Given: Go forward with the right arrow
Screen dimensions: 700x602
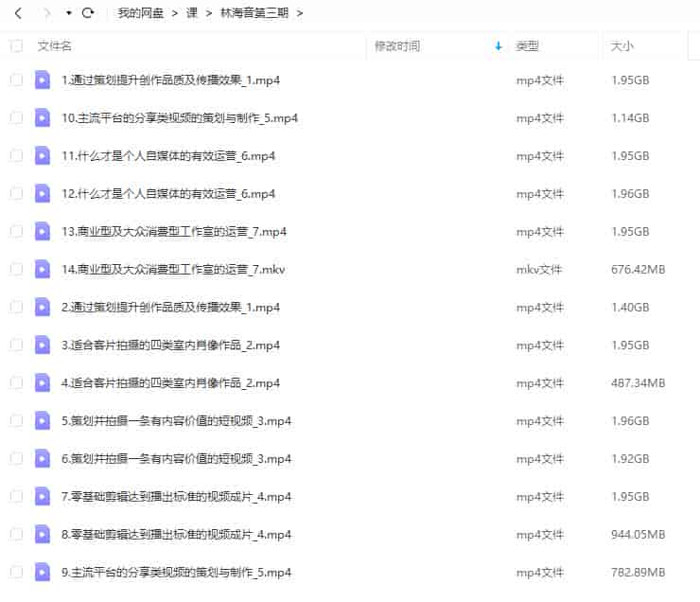Looking at the screenshot, I should [47, 13].
